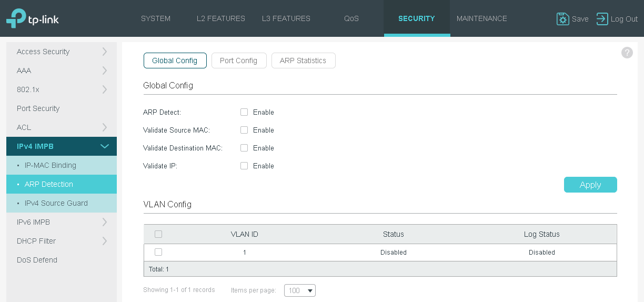
Task: Click the Total: 1 footer text
Action: click(159, 269)
